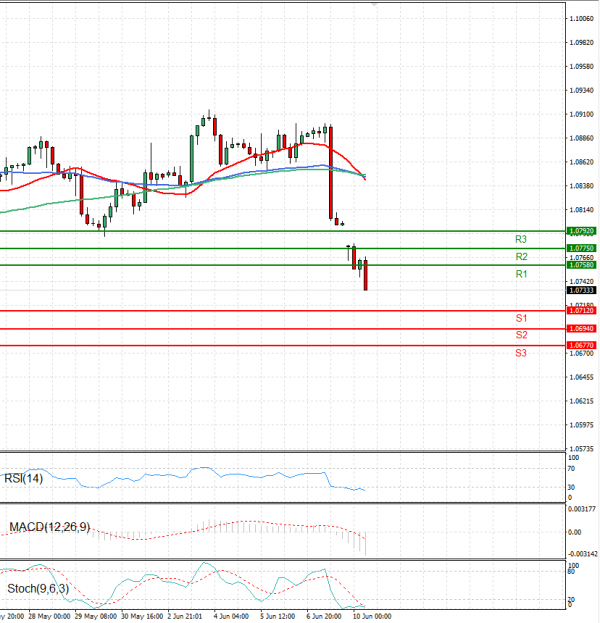600x623 pixels.
Task: Select the 1.07120 support price tag
Action: 581,311
